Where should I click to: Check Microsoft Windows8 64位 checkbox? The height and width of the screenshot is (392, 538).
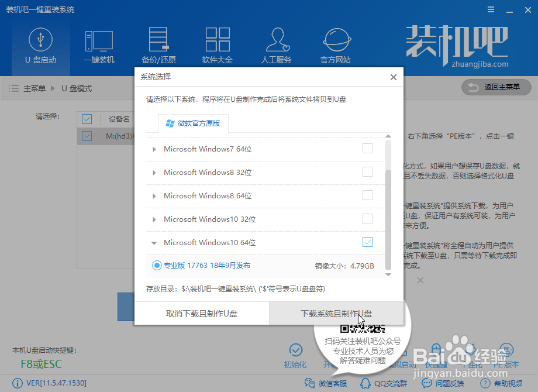point(367,195)
